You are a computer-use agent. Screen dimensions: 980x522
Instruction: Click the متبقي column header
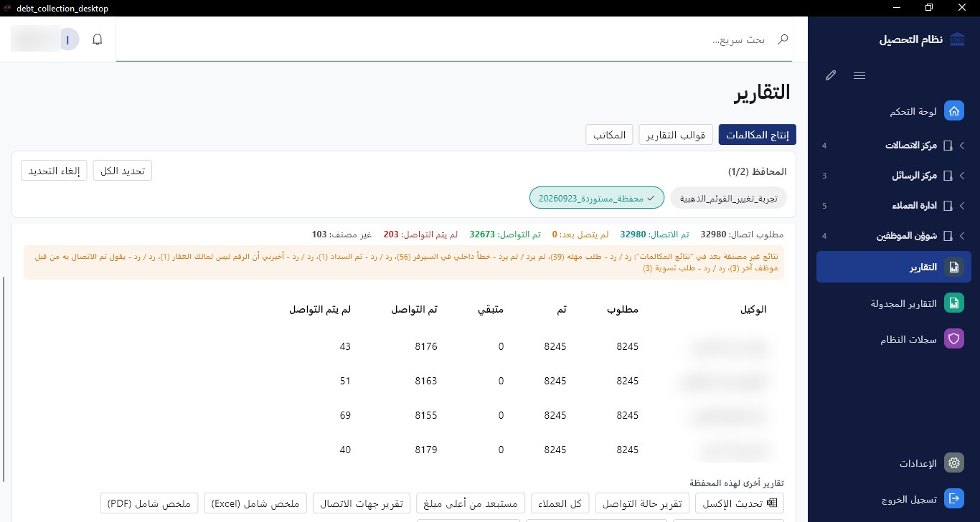[491, 309]
